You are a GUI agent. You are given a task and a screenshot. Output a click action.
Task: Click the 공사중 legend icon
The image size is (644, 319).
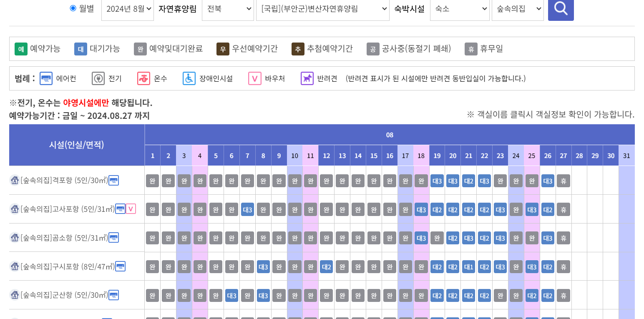(x=373, y=49)
